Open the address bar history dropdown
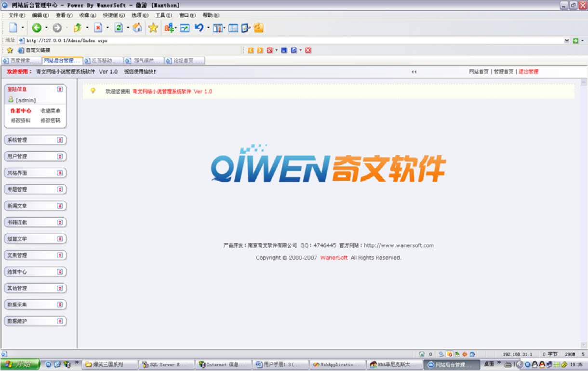This screenshot has height=371, width=588. (x=567, y=41)
